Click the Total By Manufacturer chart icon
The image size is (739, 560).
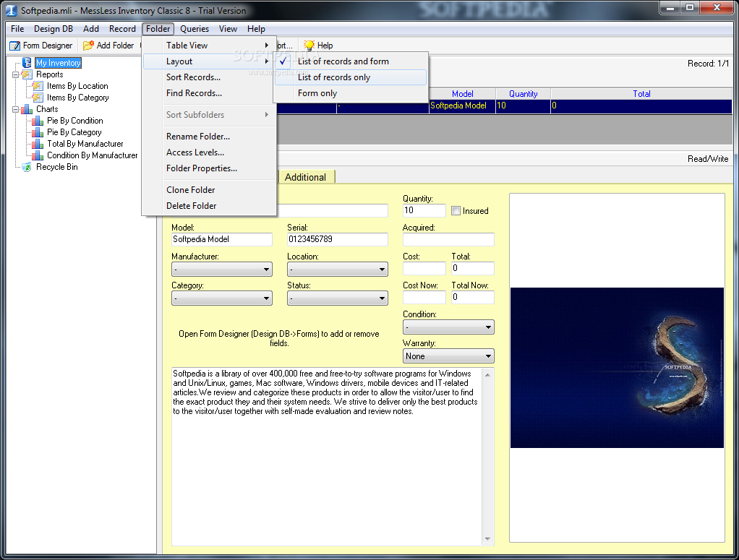tap(38, 144)
